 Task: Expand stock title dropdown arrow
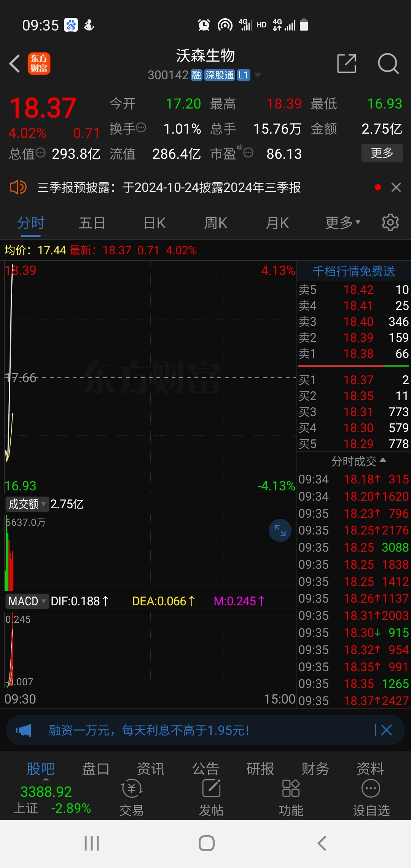click(x=258, y=75)
